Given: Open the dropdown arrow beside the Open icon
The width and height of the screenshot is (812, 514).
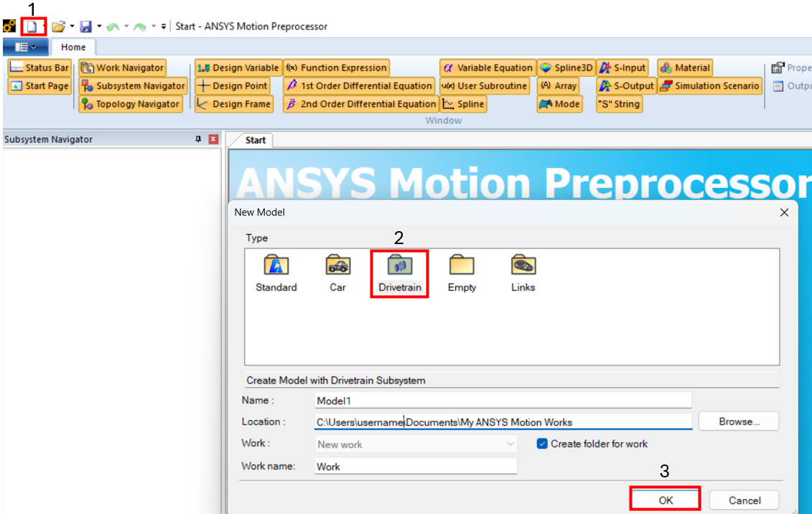Looking at the screenshot, I should (72, 27).
